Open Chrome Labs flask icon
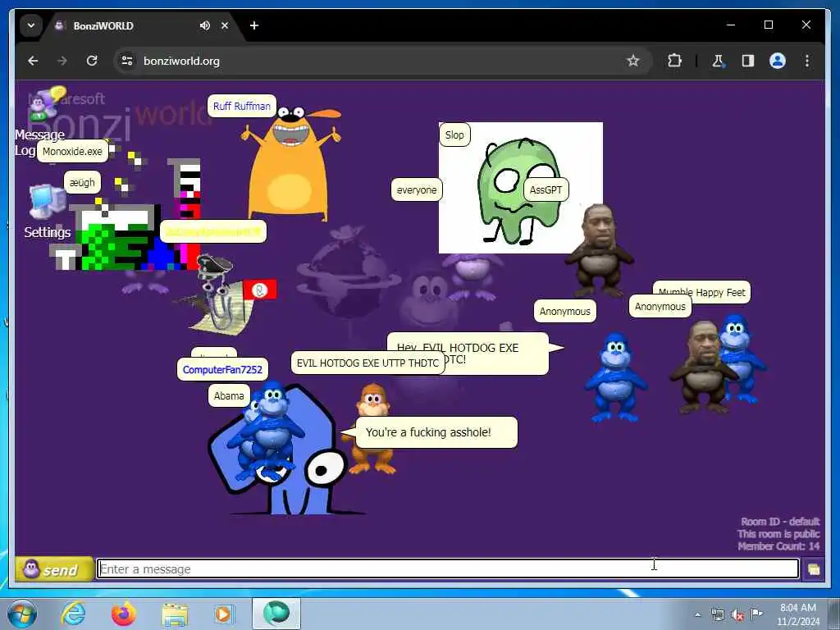 click(x=718, y=61)
